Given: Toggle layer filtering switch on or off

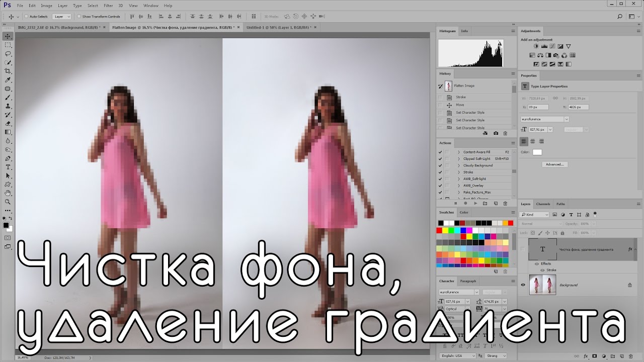Looking at the screenshot, I should pyautogui.click(x=595, y=214).
